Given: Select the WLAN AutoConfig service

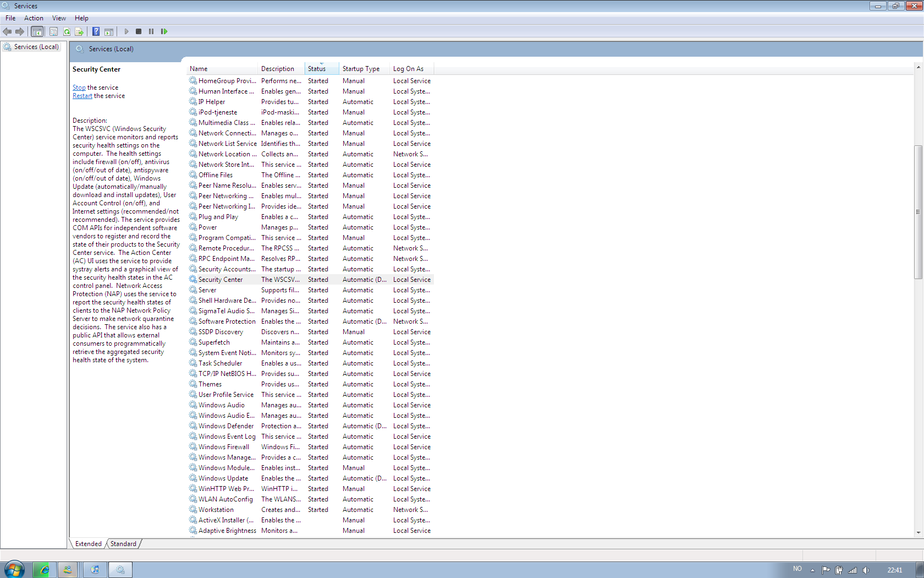Looking at the screenshot, I should 311,499.
